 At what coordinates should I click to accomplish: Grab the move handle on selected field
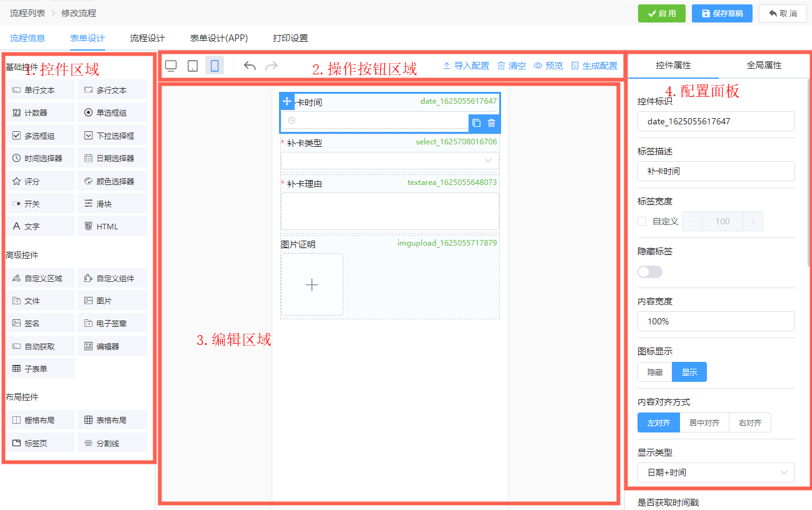[x=287, y=101]
